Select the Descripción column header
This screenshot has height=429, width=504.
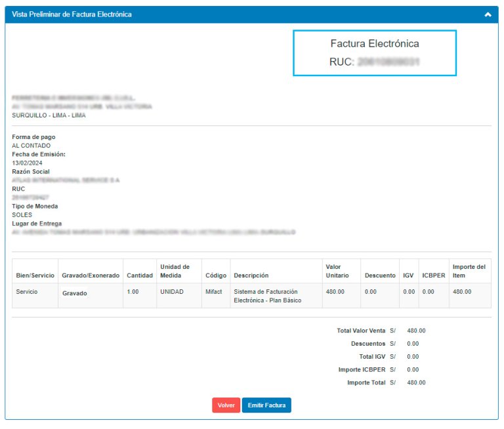point(251,276)
